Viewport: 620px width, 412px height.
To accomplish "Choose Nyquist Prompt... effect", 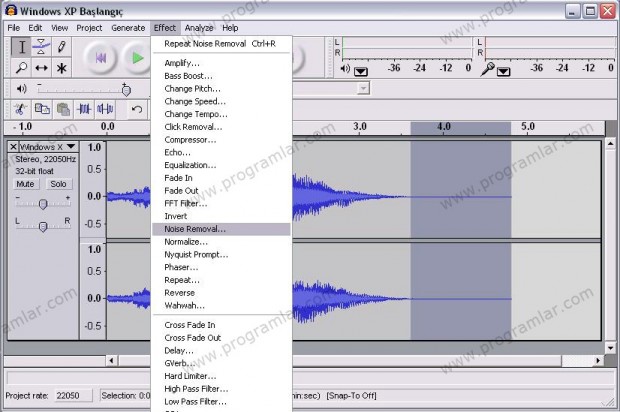I will 221,255.
